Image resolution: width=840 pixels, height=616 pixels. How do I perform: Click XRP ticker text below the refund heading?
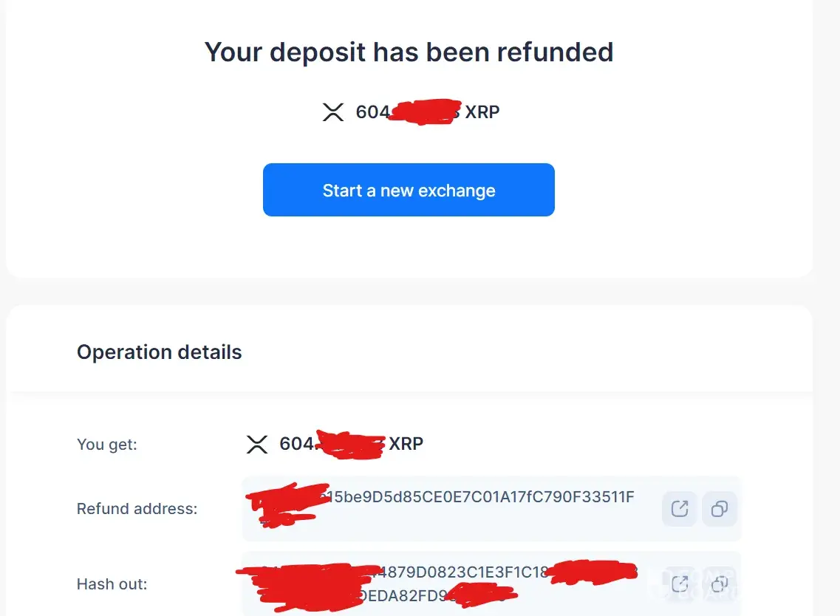(x=482, y=112)
